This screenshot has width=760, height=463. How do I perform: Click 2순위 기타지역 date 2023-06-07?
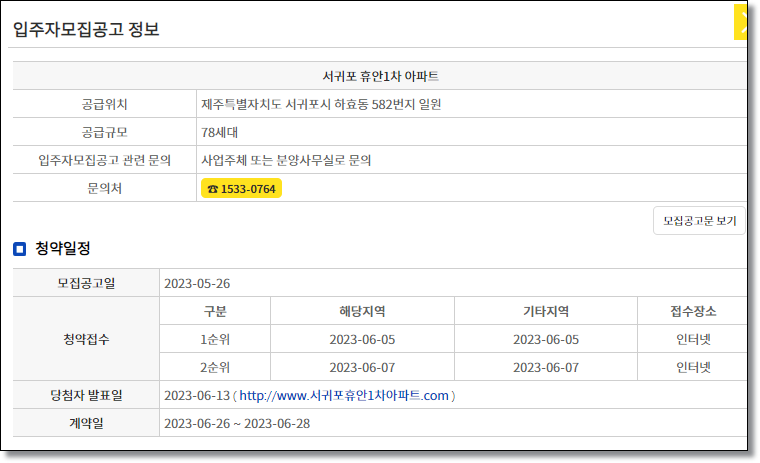(x=546, y=367)
